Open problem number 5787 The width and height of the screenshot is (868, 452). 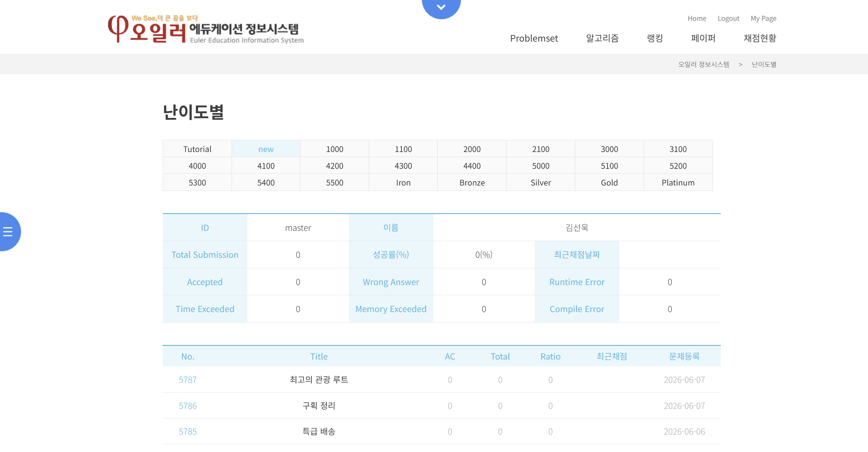pyautogui.click(x=188, y=379)
